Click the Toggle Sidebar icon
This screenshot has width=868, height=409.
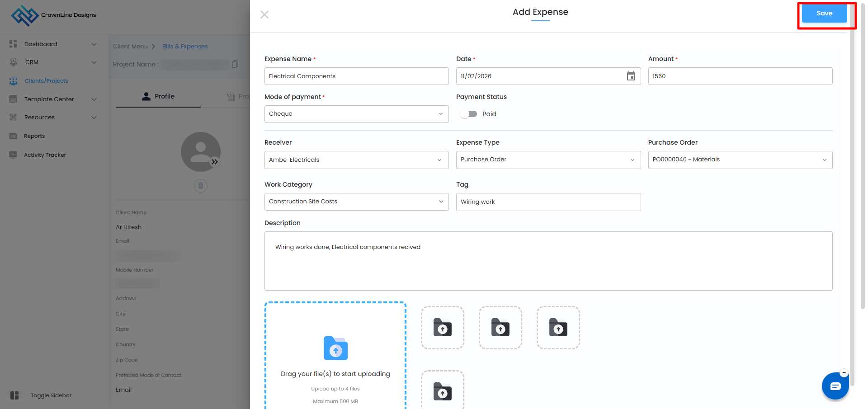(x=14, y=395)
